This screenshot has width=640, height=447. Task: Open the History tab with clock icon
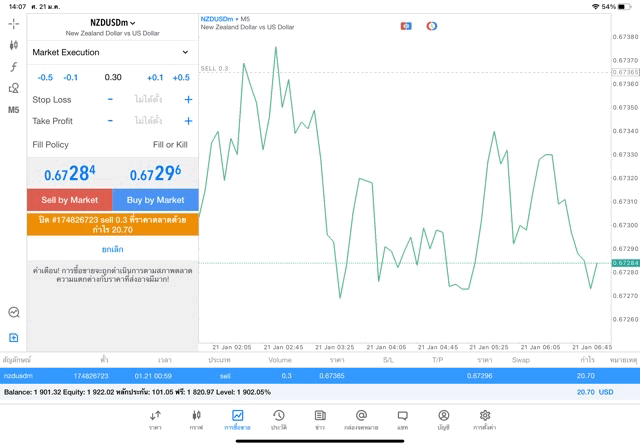tap(279, 420)
